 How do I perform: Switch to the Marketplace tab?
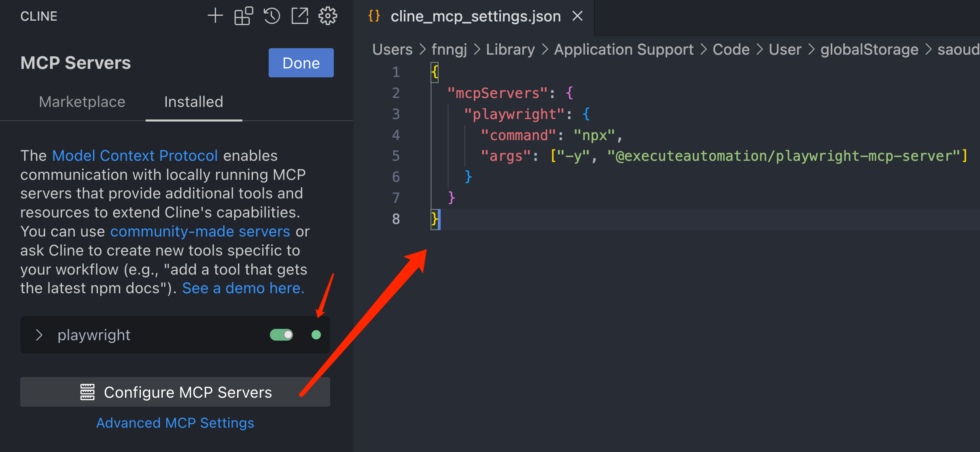coord(82,102)
